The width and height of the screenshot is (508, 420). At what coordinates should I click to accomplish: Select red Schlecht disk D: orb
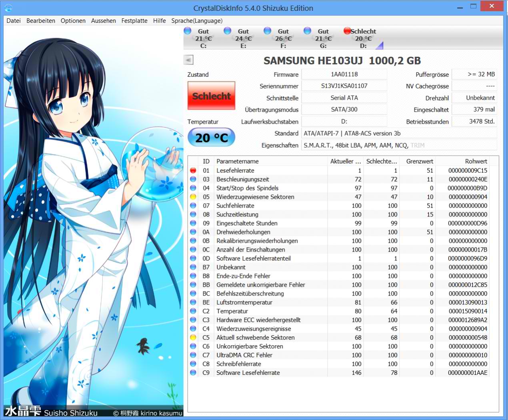(x=347, y=30)
